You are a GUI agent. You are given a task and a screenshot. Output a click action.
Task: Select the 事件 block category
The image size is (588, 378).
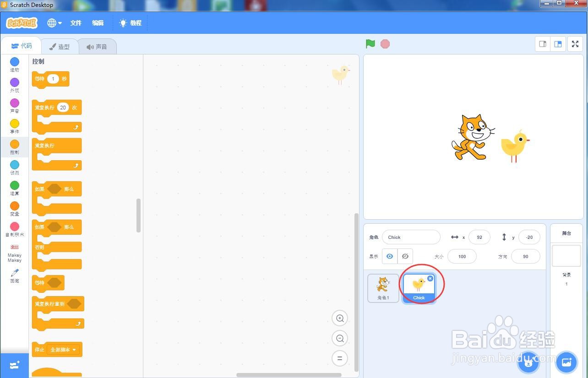(x=15, y=126)
